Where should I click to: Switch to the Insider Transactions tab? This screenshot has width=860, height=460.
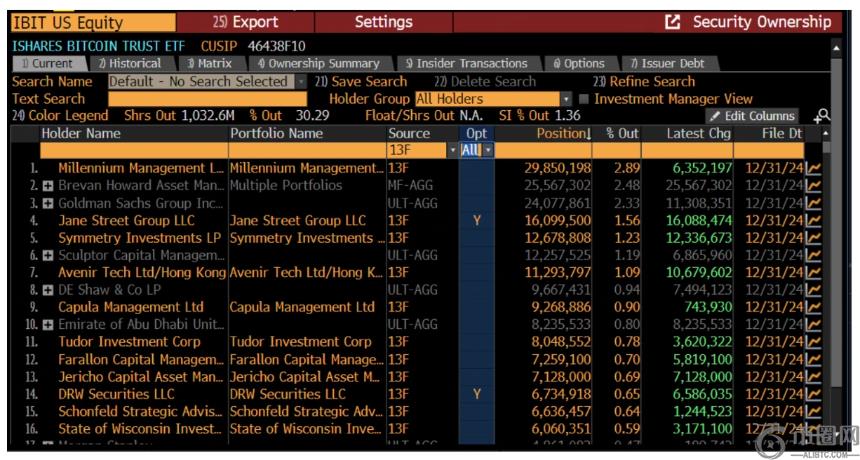[x=466, y=63]
